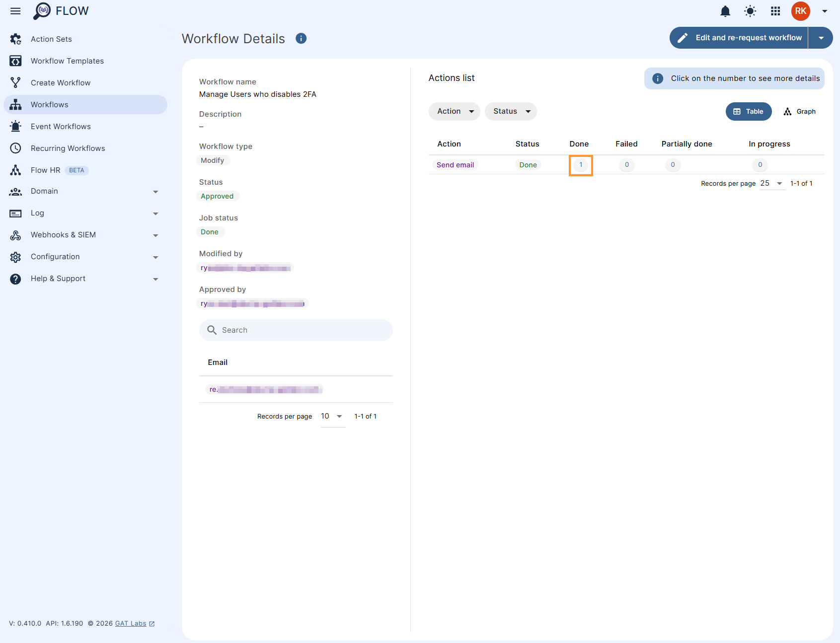Open the notifications bell

click(725, 11)
